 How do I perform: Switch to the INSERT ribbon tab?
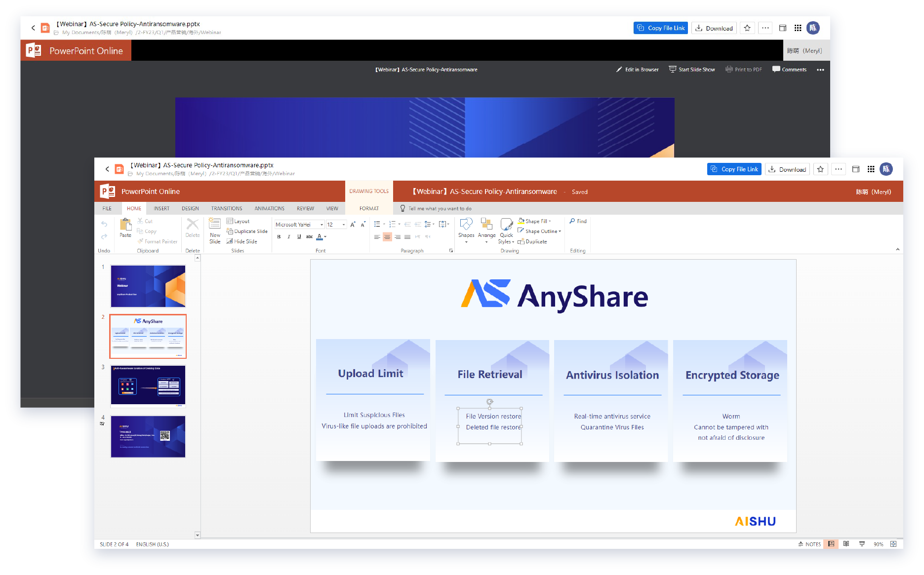coord(161,208)
